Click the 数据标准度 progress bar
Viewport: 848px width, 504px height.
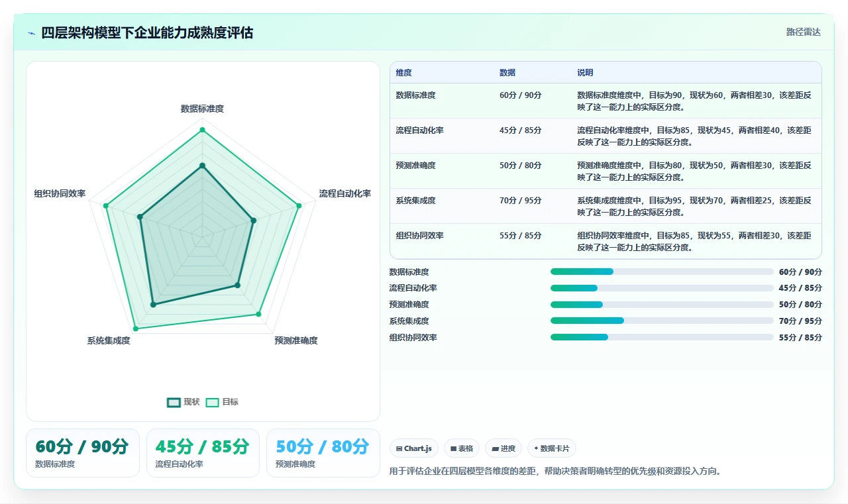coord(662,272)
